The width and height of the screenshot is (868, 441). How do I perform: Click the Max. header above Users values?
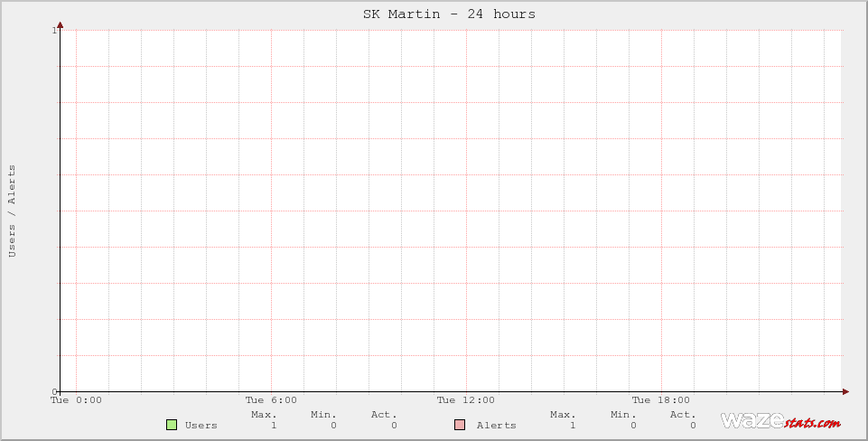pyautogui.click(x=264, y=415)
